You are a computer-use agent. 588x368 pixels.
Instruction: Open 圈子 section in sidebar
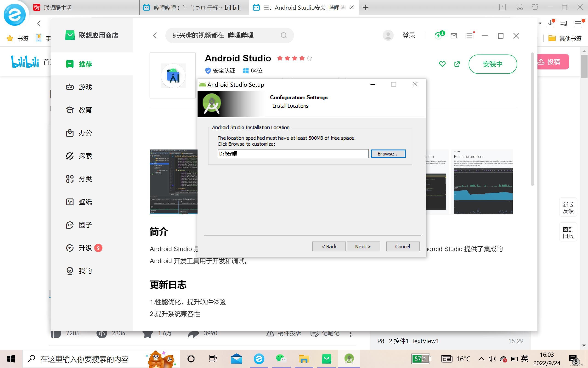[x=92, y=225]
